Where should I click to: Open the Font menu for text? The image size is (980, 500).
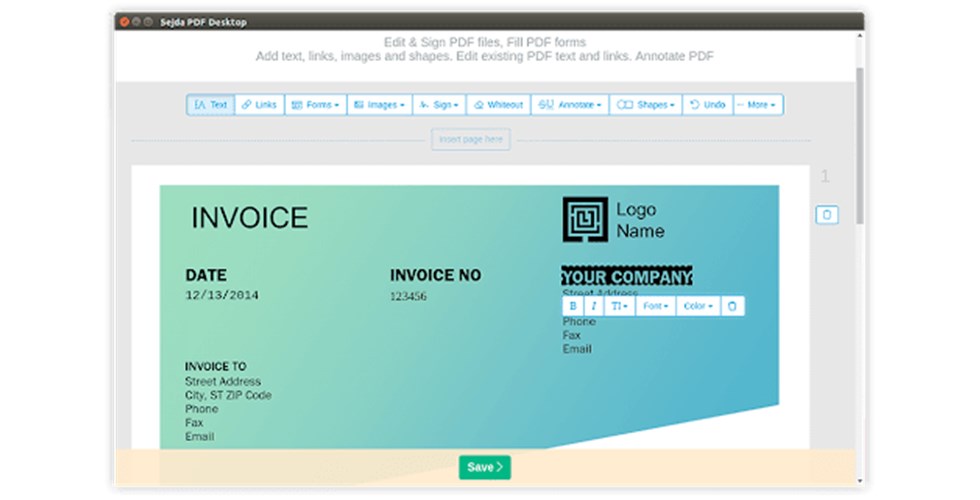click(x=655, y=306)
